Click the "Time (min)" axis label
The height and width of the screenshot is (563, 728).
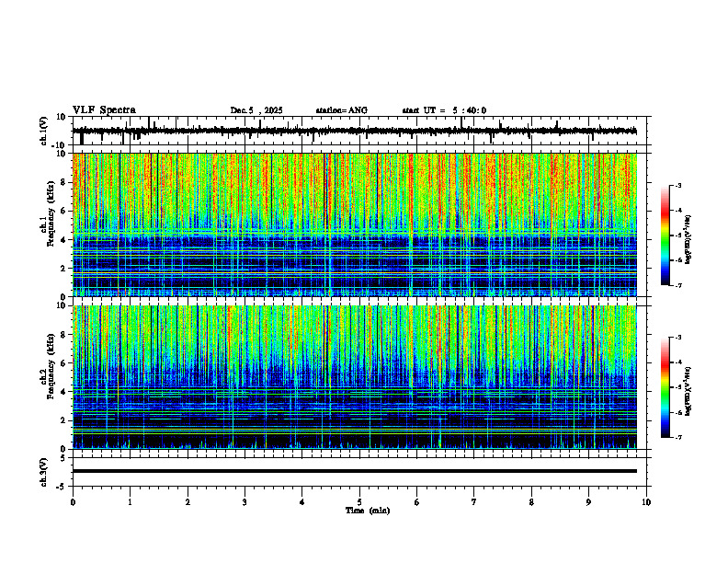tap(368, 511)
